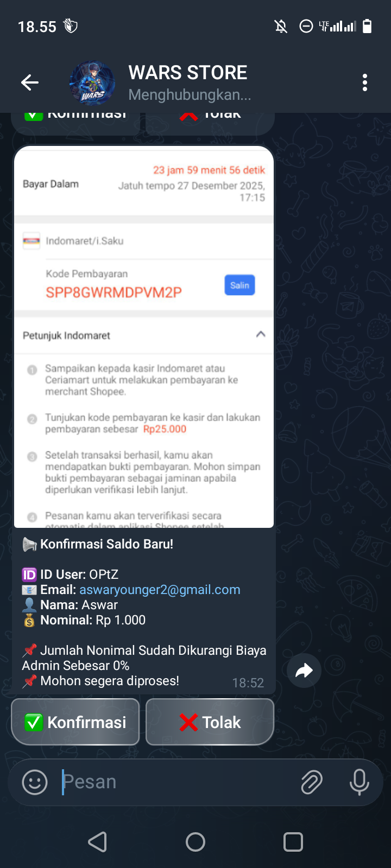This screenshot has width=391, height=868.
Task: Tap the microphone voice message icon
Action: pos(359,782)
